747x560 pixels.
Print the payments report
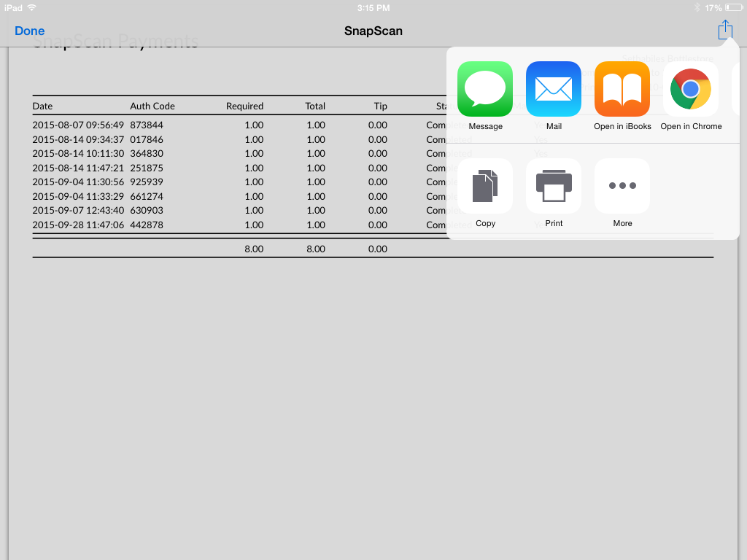tap(554, 186)
